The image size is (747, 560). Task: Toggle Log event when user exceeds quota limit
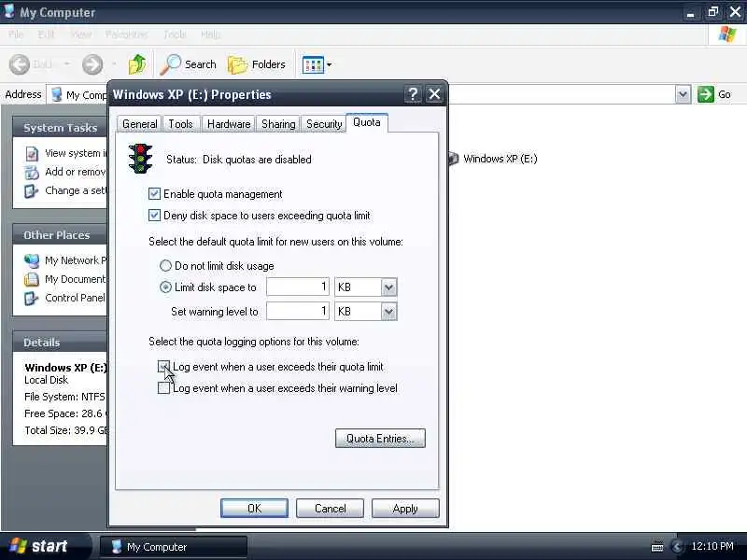tap(163, 367)
